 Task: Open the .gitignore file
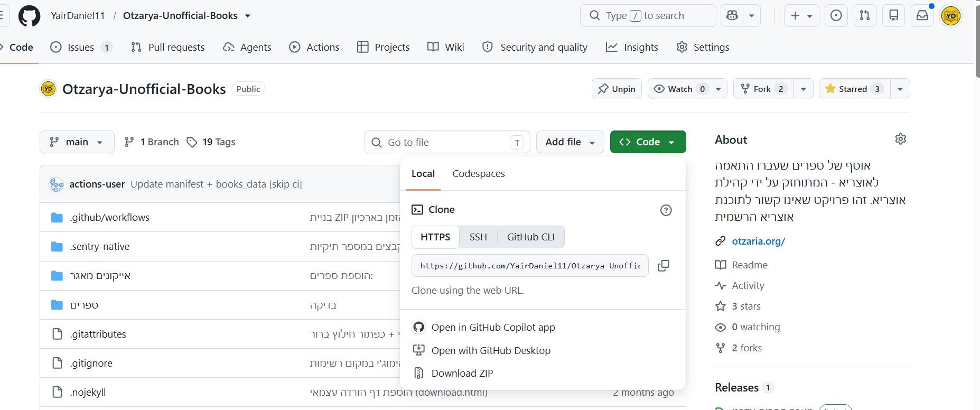coord(91,364)
